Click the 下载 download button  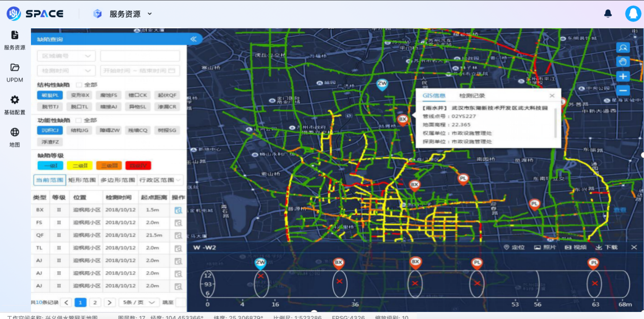(x=606, y=247)
